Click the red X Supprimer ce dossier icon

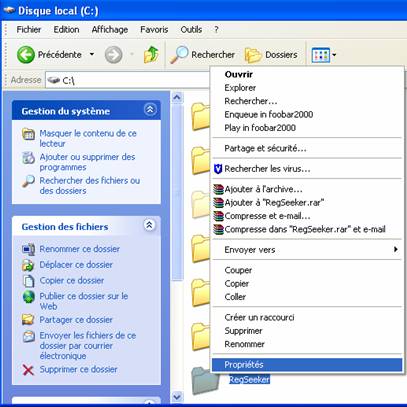[x=28, y=370]
